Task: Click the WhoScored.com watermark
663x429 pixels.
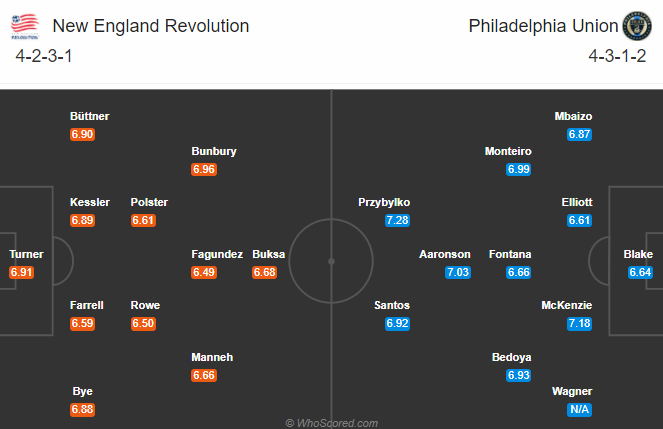Action: pyautogui.click(x=332, y=423)
